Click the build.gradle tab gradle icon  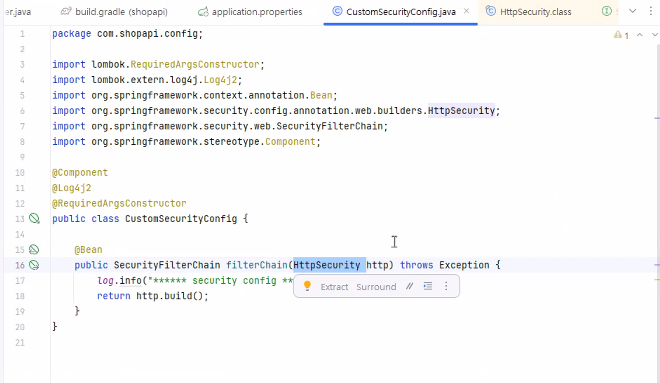coord(66,12)
